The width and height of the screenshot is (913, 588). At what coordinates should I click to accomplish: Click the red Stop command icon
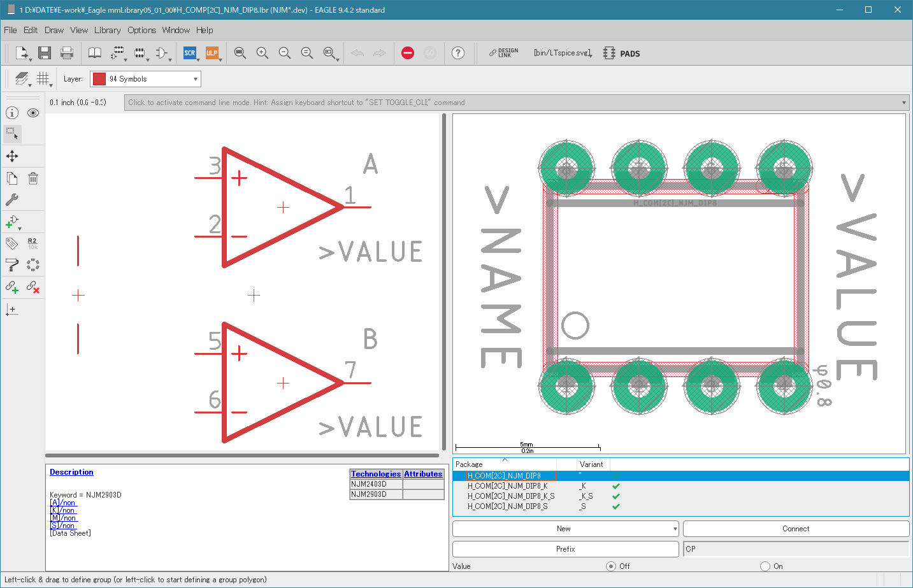[x=408, y=53]
